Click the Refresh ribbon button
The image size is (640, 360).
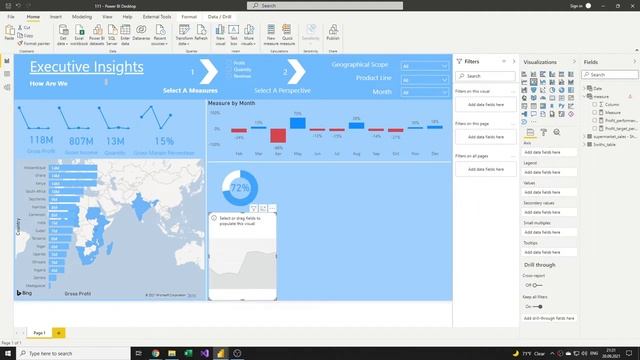coord(201,33)
